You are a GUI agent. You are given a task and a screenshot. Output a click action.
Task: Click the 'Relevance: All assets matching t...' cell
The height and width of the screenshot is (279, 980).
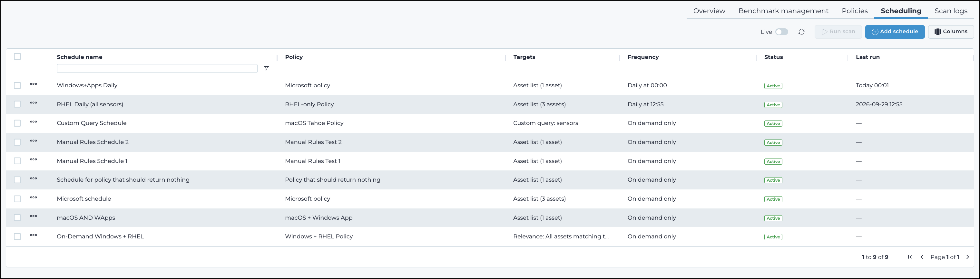pyautogui.click(x=561, y=236)
